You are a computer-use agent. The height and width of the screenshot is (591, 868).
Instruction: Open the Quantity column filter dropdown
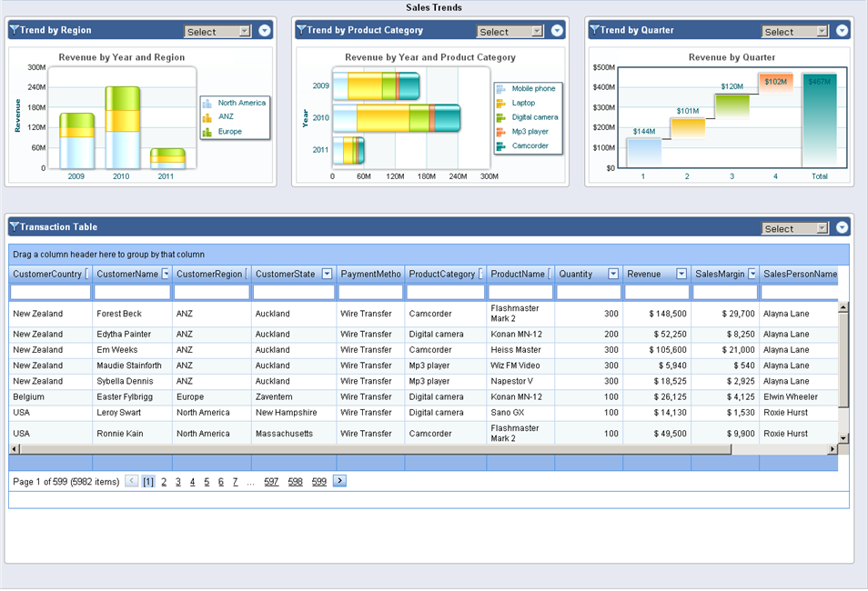(x=613, y=274)
